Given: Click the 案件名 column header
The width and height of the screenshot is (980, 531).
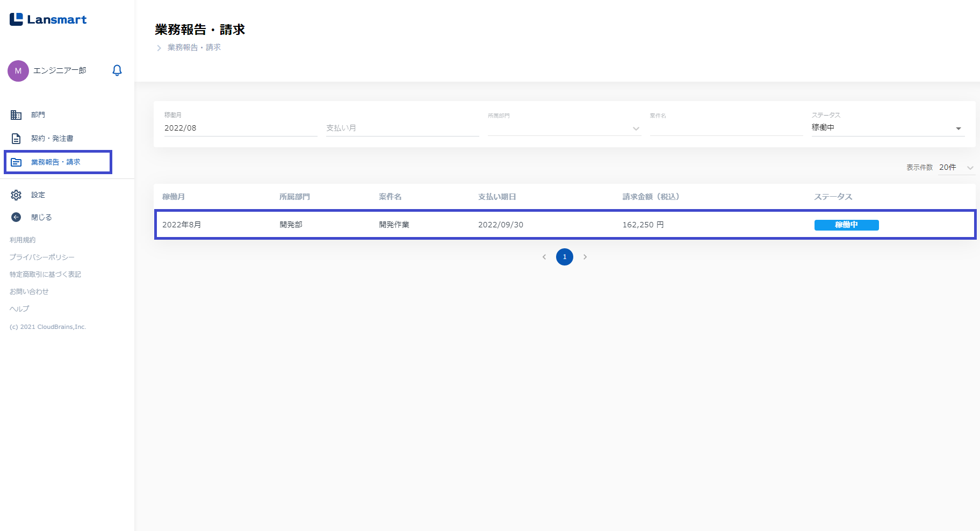Looking at the screenshot, I should [390, 197].
